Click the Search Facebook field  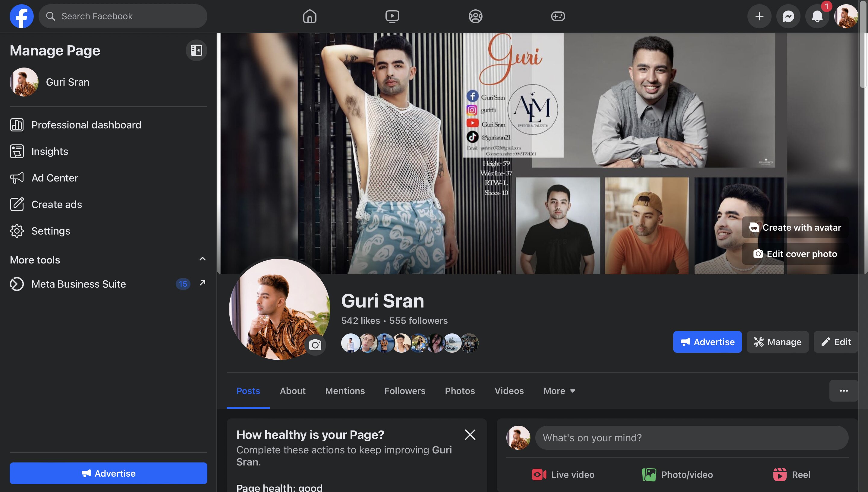tap(123, 16)
